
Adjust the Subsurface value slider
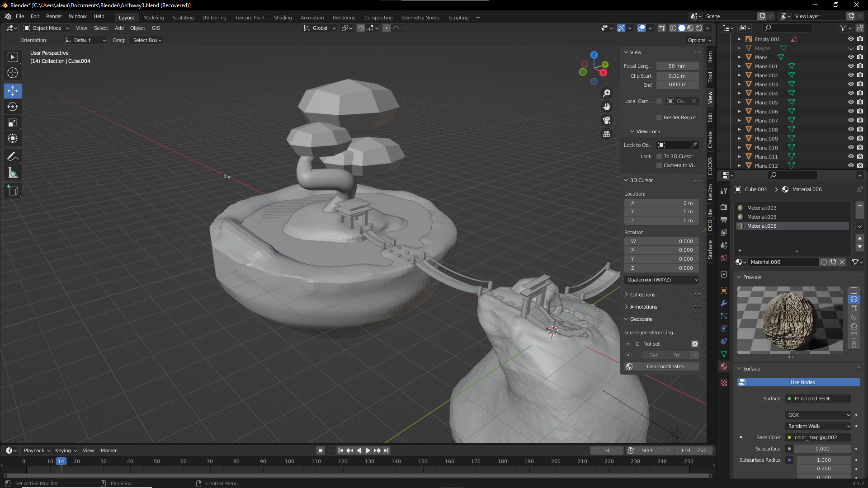[822, 449]
